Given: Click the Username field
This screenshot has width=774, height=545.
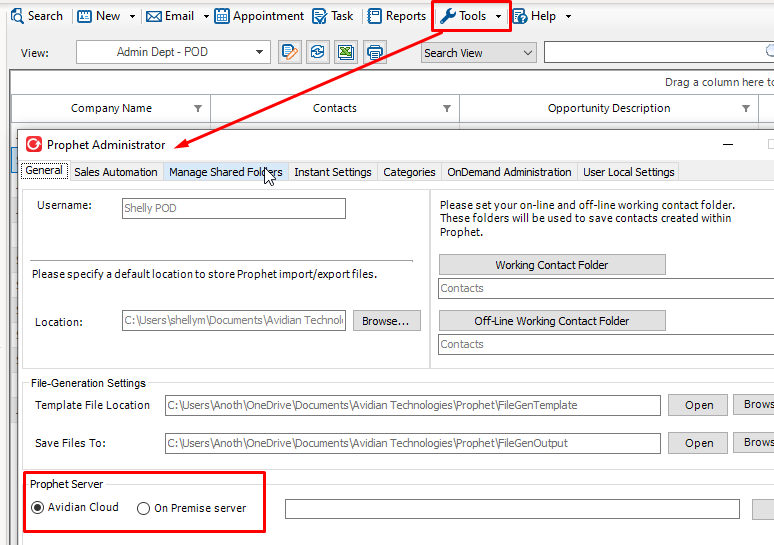Looking at the screenshot, I should tap(233, 208).
